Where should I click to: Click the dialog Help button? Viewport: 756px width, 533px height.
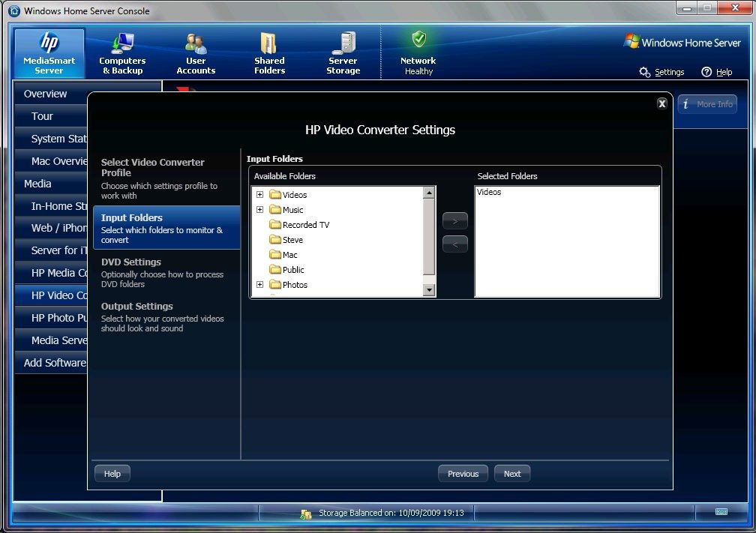[x=112, y=474]
